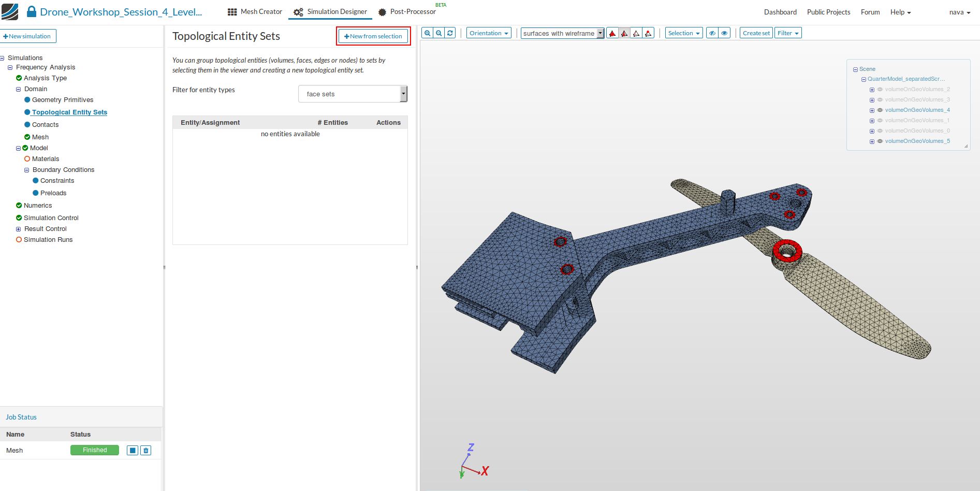Viewport: 980px width, 491px height.
Task: Open the Post-Processor tab
Action: point(407,12)
